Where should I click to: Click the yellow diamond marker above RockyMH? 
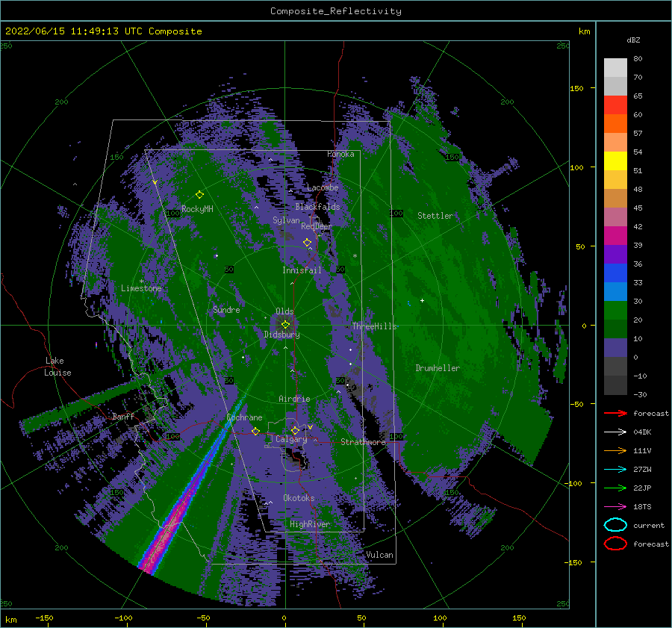pos(199,195)
